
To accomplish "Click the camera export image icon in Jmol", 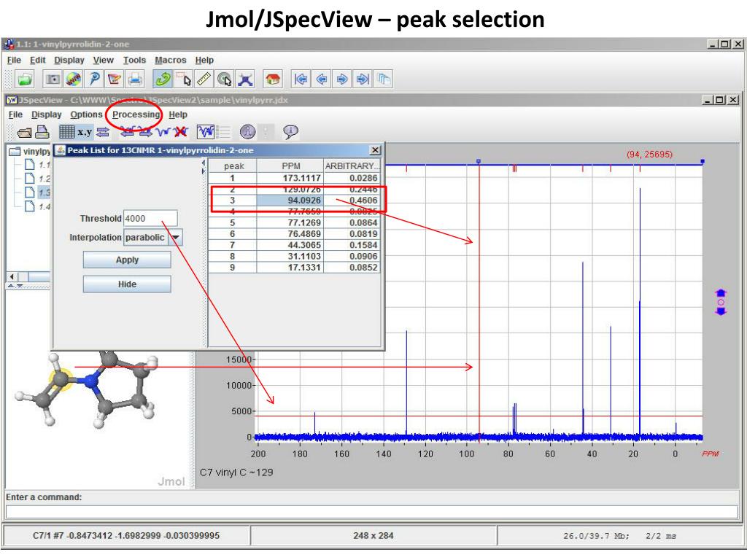I will (53, 79).
